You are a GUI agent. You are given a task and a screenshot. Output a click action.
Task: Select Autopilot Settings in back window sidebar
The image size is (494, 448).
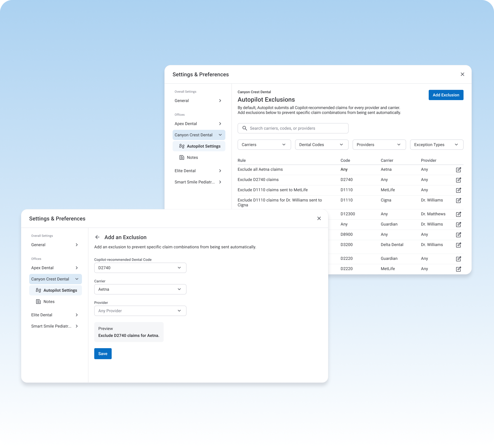[x=199, y=146]
